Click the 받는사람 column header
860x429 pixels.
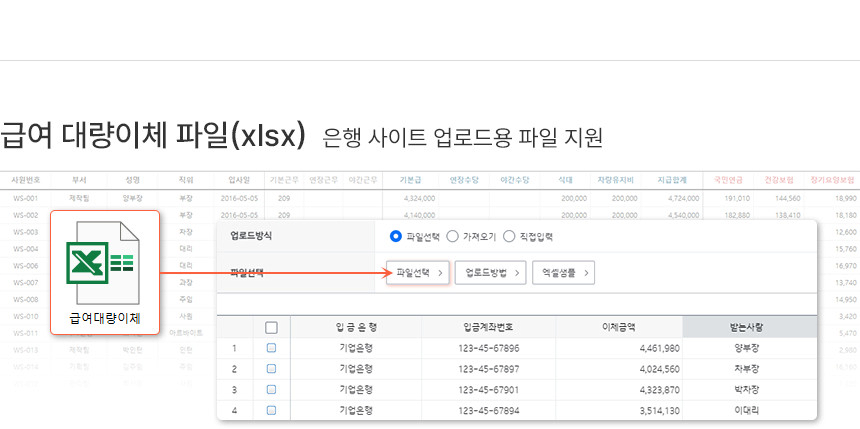749,327
